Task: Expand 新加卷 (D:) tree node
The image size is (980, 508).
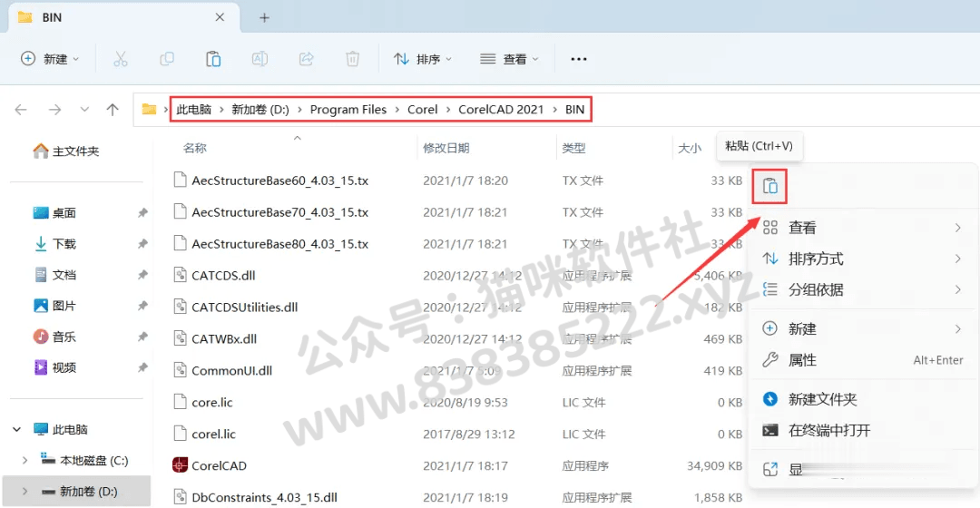Action: 25,492
